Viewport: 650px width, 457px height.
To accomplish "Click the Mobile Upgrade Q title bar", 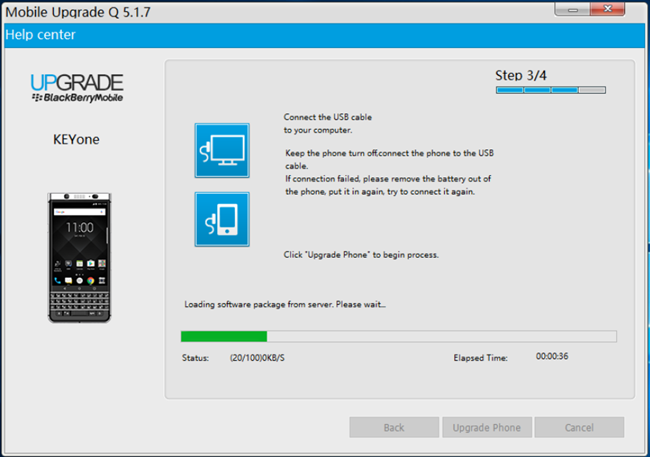I will pos(250,10).
